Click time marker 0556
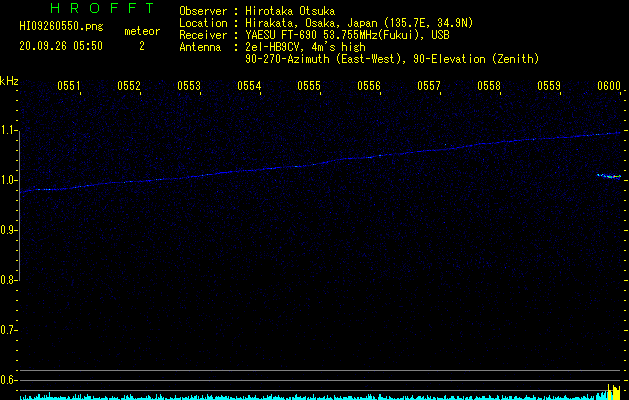Viewport: 629px width, 400px height. pyautogui.click(x=369, y=86)
